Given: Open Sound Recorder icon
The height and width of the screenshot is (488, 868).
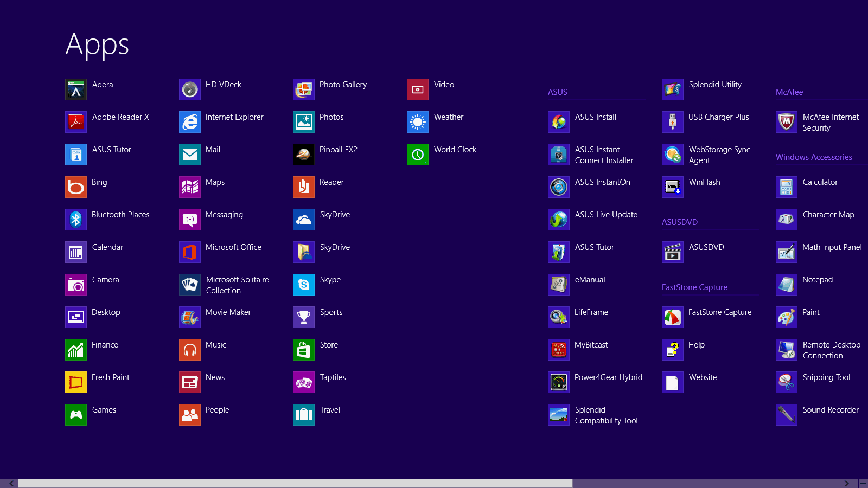Looking at the screenshot, I should pyautogui.click(x=787, y=415).
